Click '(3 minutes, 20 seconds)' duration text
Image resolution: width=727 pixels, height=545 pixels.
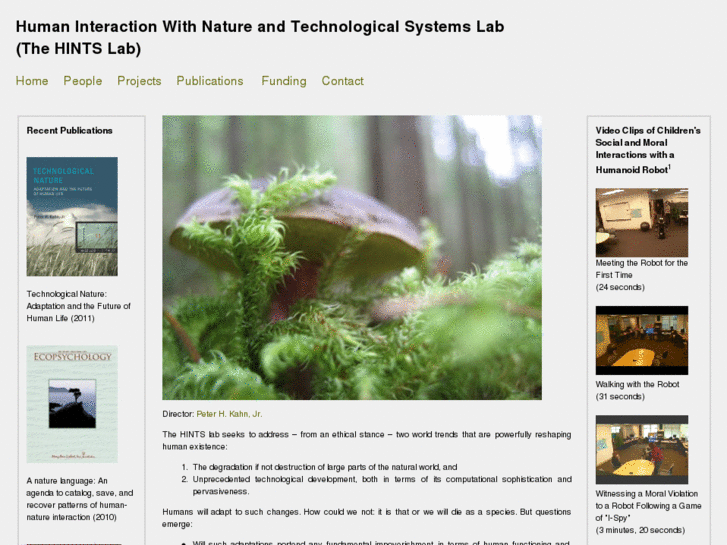tap(640, 530)
